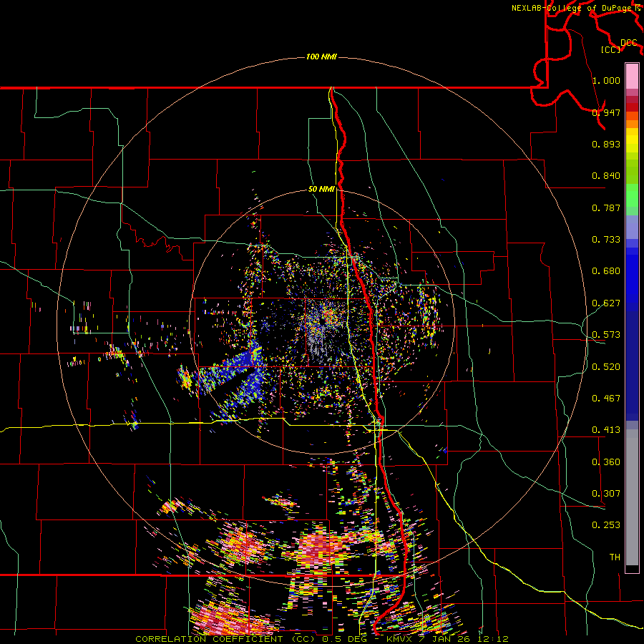The width and height of the screenshot is (644, 644).
Task: Click the pink top segment of the color bar
Action: (x=632, y=76)
